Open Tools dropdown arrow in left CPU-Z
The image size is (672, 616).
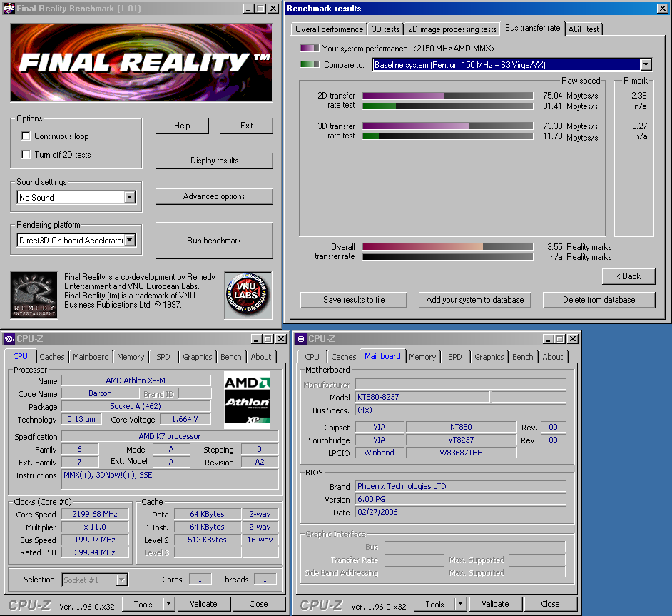tap(169, 604)
